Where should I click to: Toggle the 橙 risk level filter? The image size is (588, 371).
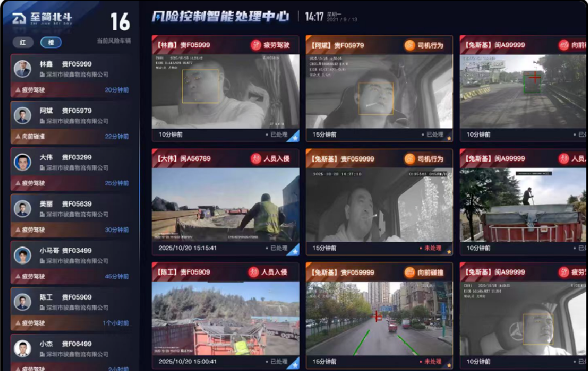(51, 42)
